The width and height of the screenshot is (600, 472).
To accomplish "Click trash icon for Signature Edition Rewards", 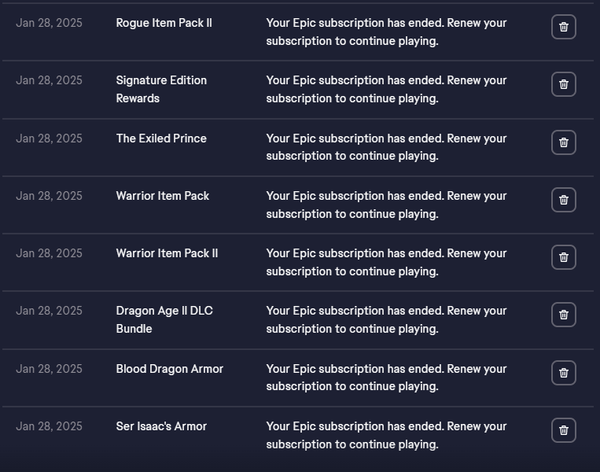I will click(563, 85).
